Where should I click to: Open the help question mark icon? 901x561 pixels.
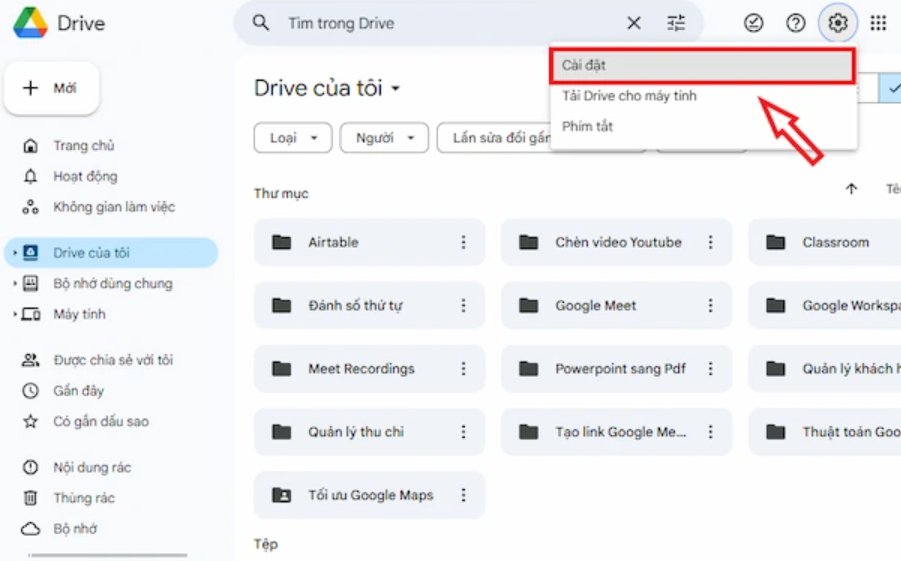(796, 23)
